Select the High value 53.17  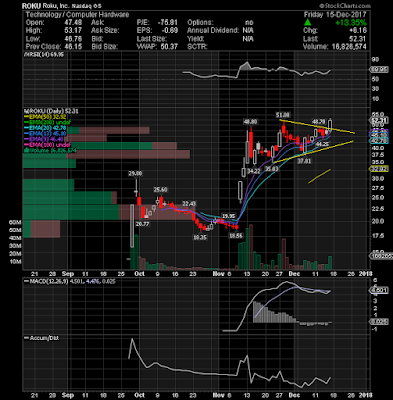[x=74, y=31]
